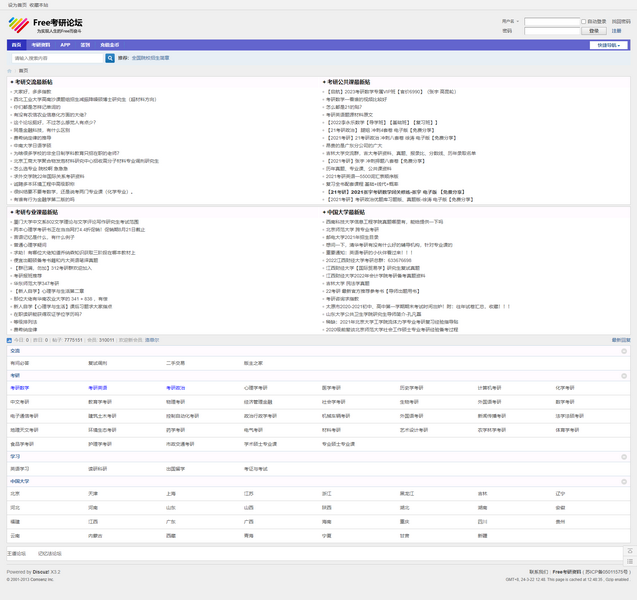The width and height of the screenshot is (637, 600).
Task: Click the 最新回复 link
Action: (620, 340)
